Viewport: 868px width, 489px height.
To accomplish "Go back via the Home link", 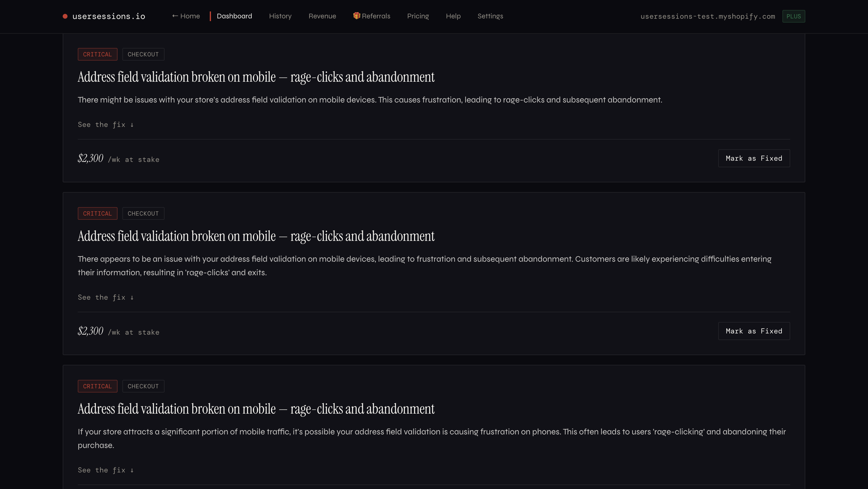I will point(186,16).
